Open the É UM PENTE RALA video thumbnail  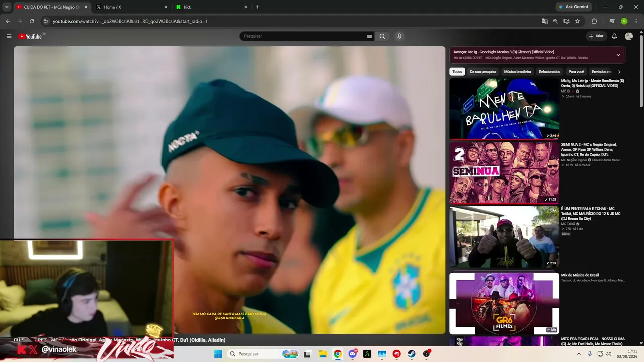(x=504, y=236)
